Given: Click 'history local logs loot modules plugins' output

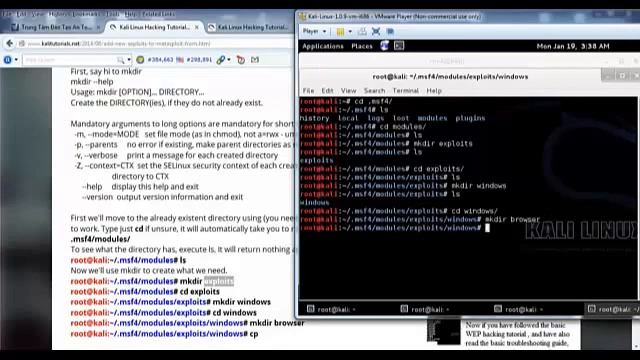Looking at the screenshot, I should pyautogui.click(x=392, y=118).
